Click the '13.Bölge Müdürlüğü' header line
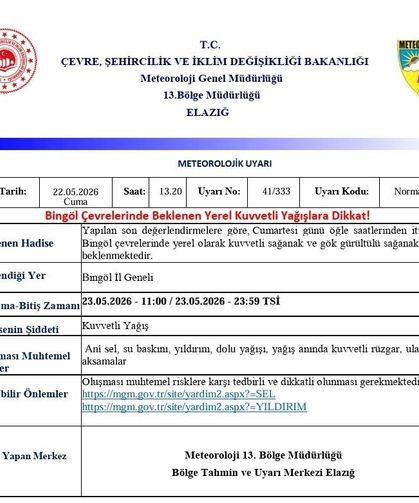Viewport: 419px width, 503px height. 212,95
